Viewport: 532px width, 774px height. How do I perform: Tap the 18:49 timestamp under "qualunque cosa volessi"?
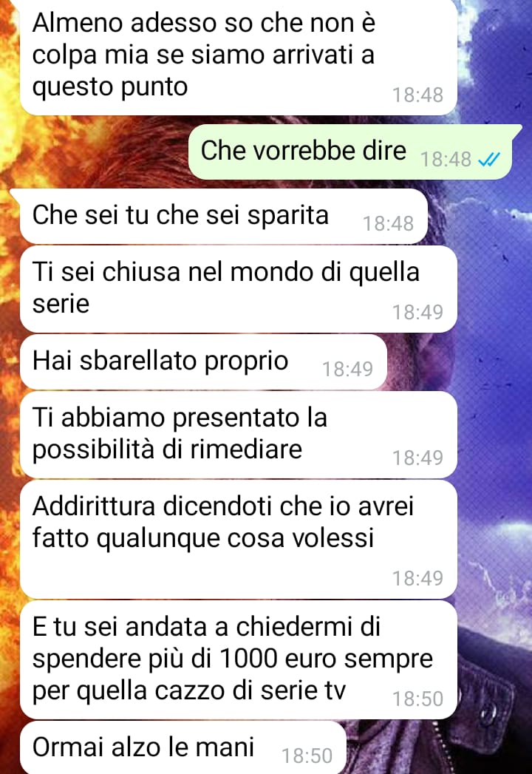tap(417, 578)
